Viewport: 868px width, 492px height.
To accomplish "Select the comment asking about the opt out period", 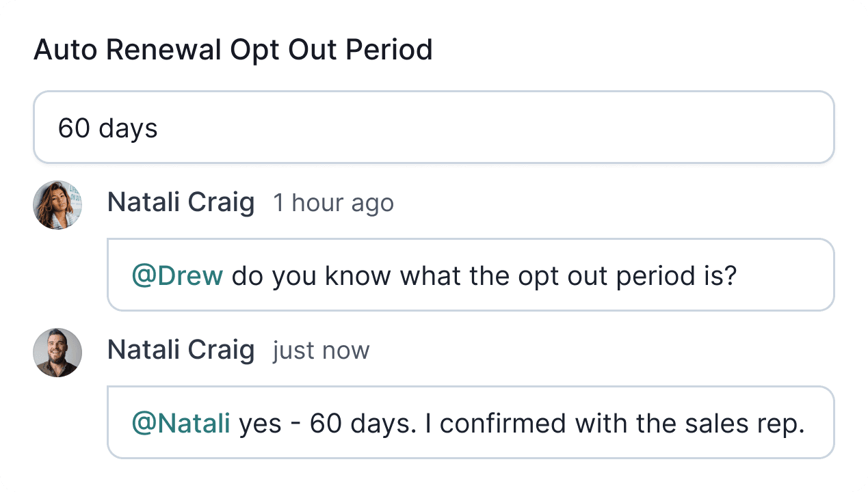I will (x=471, y=275).
